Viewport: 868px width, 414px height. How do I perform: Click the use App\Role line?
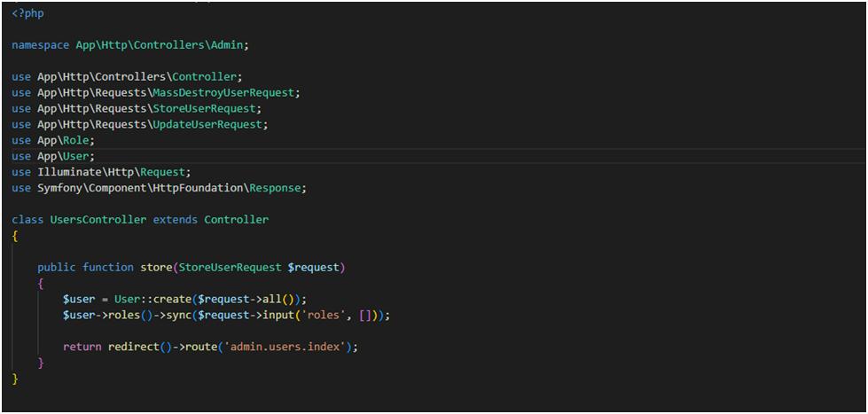coord(53,141)
